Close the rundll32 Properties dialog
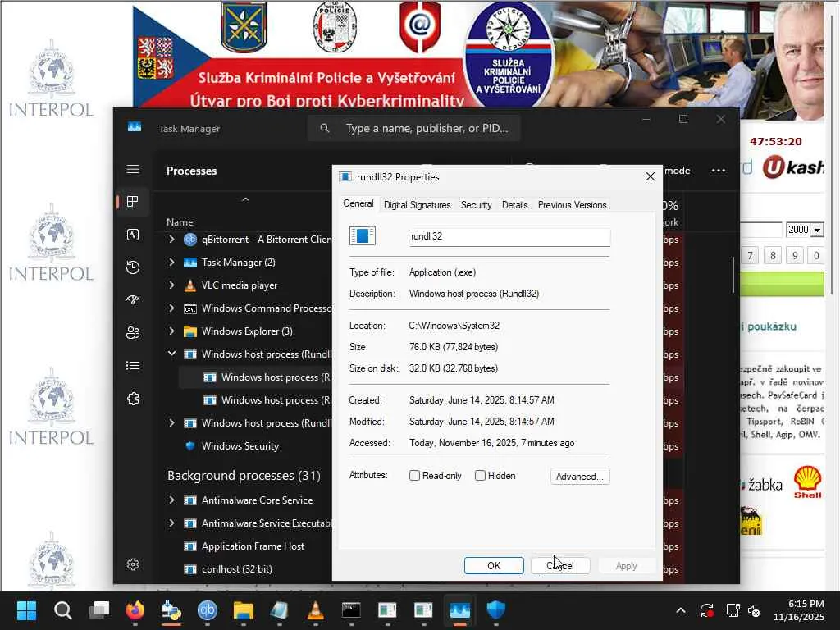Screen dimensions: 840x630 [x=651, y=177]
